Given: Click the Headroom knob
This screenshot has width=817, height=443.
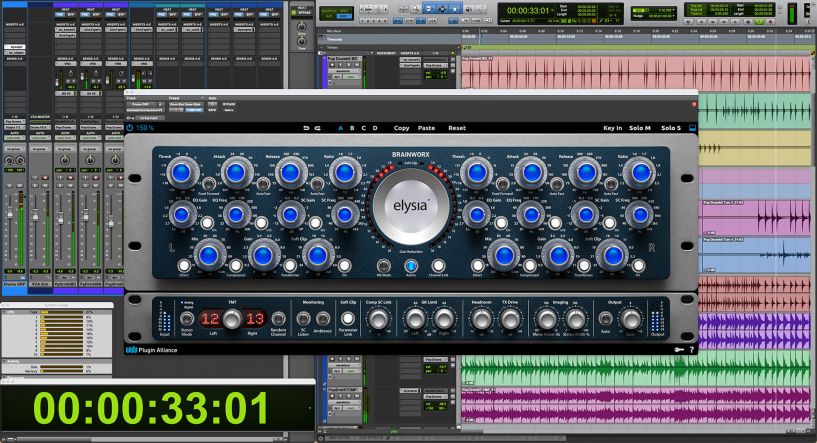Looking at the screenshot, I should click(x=481, y=319).
